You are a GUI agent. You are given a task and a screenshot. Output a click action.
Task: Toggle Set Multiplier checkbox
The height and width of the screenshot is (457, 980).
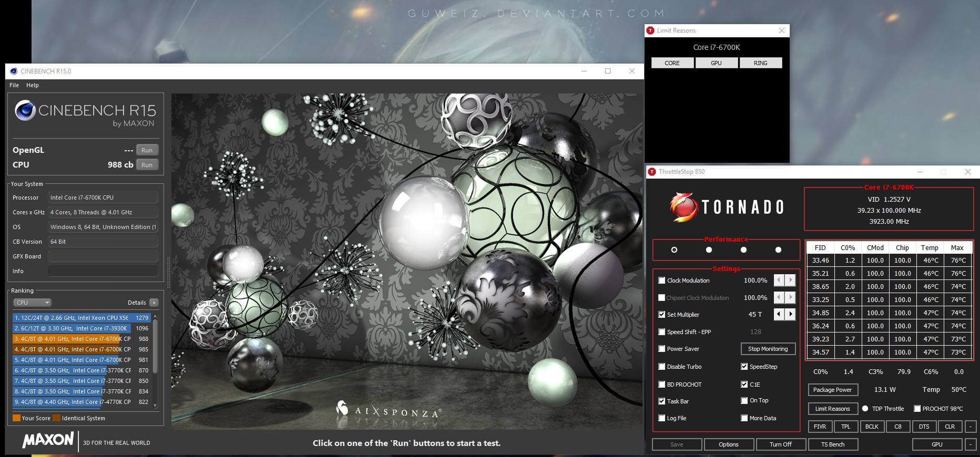[662, 315]
